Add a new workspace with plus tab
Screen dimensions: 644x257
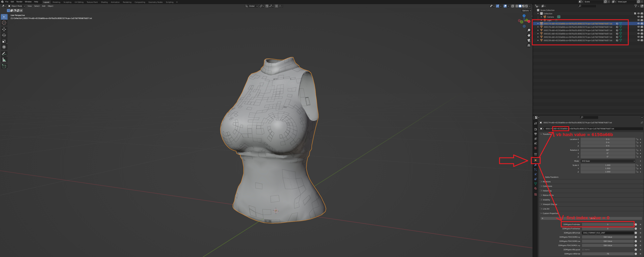point(177,2)
